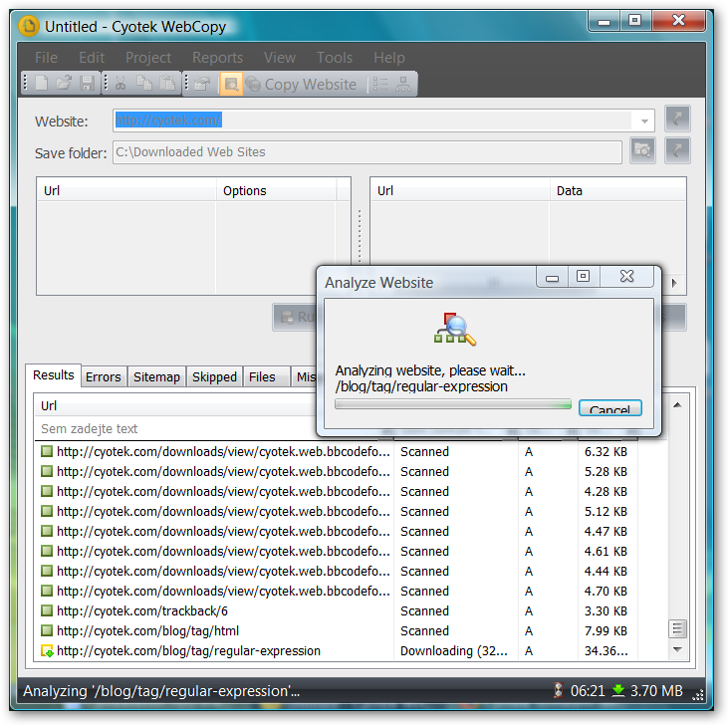Image resolution: width=728 pixels, height=725 pixels.
Task: Click the results scrollbar down arrow
Action: (677, 649)
